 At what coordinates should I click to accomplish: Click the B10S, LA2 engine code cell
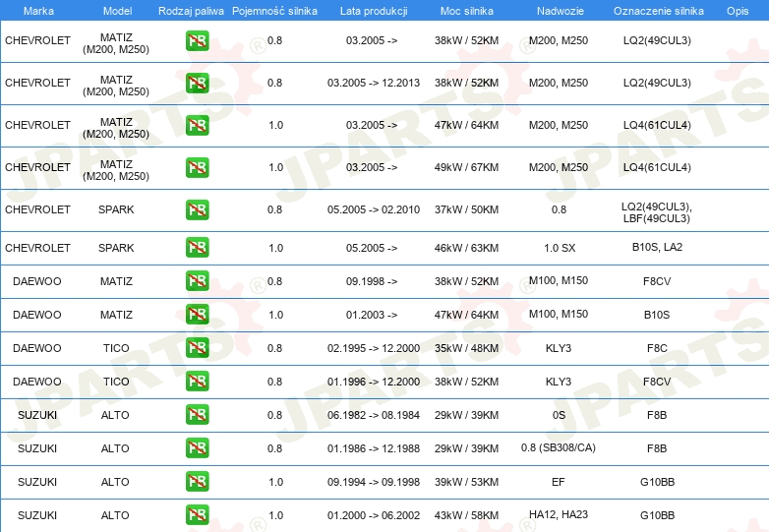tap(657, 247)
